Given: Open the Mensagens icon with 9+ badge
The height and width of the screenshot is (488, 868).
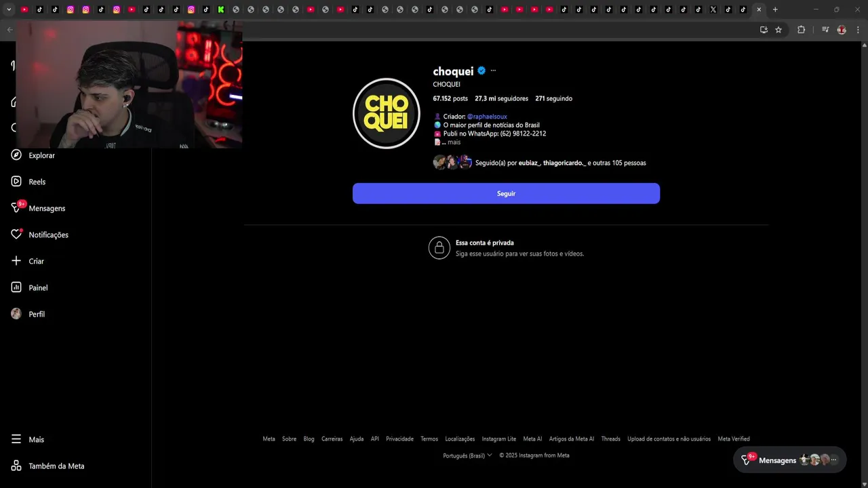Looking at the screenshot, I should 16,207.
